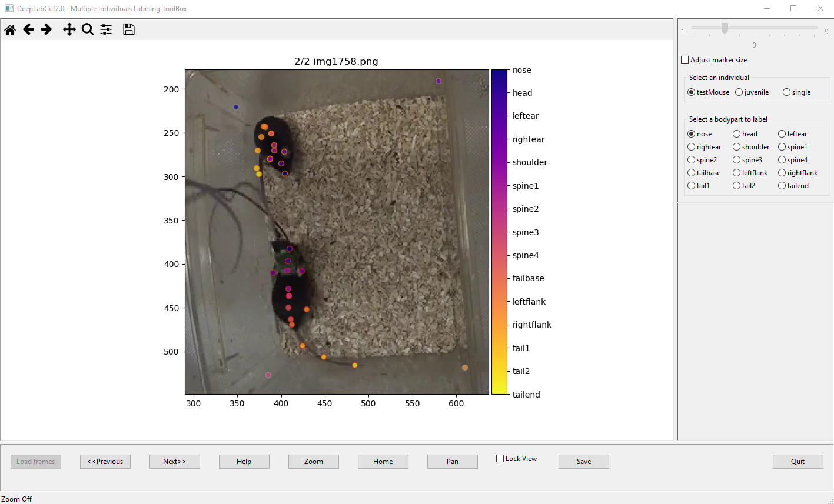Image resolution: width=834 pixels, height=504 pixels.
Task: Click the bottom Home button
Action: (383, 462)
